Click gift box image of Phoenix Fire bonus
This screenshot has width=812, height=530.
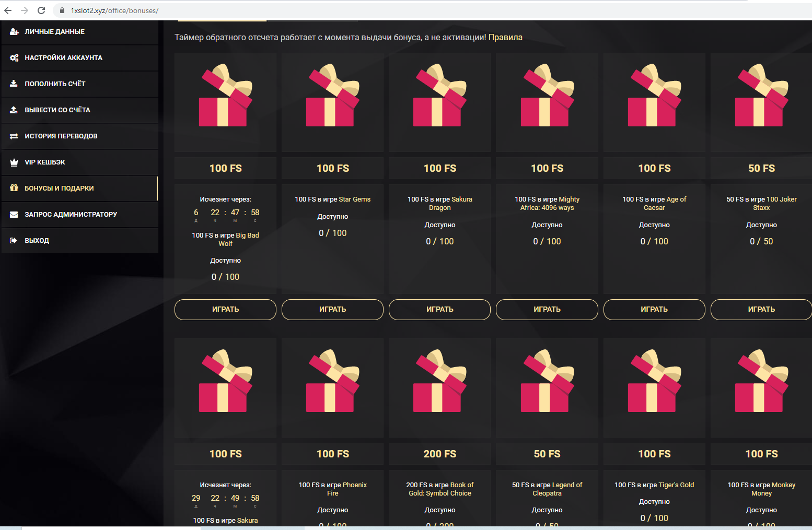point(332,381)
